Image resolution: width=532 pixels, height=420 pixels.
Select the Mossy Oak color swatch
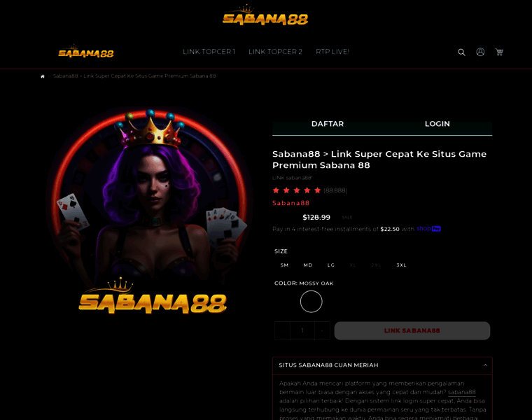[x=311, y=302]
